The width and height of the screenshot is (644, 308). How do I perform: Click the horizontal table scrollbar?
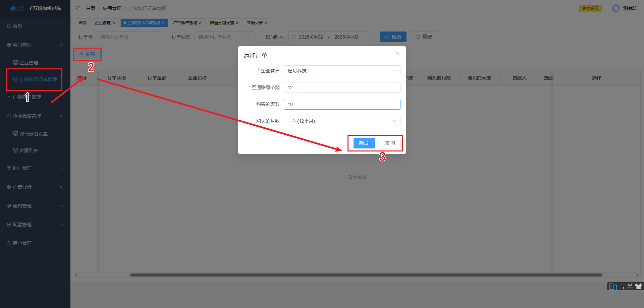[366, 275]
